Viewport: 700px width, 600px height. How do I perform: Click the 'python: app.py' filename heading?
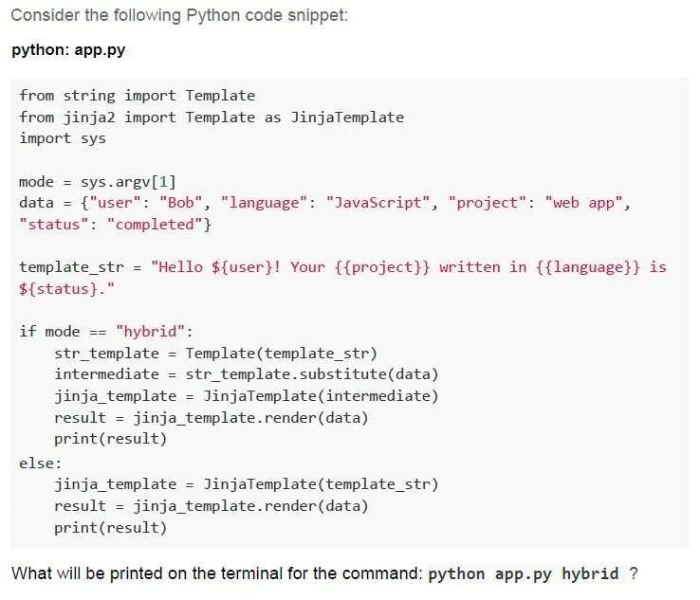(68, 50)
